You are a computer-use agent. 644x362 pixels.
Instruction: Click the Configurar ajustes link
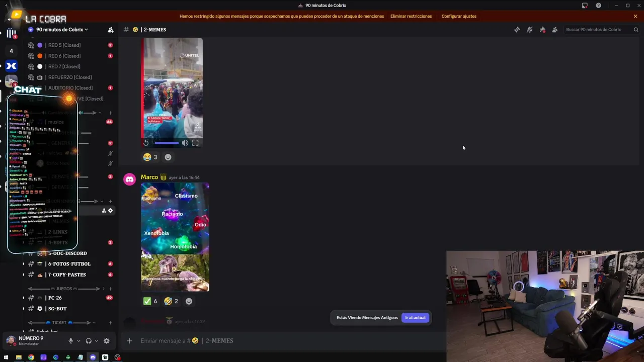459,16
